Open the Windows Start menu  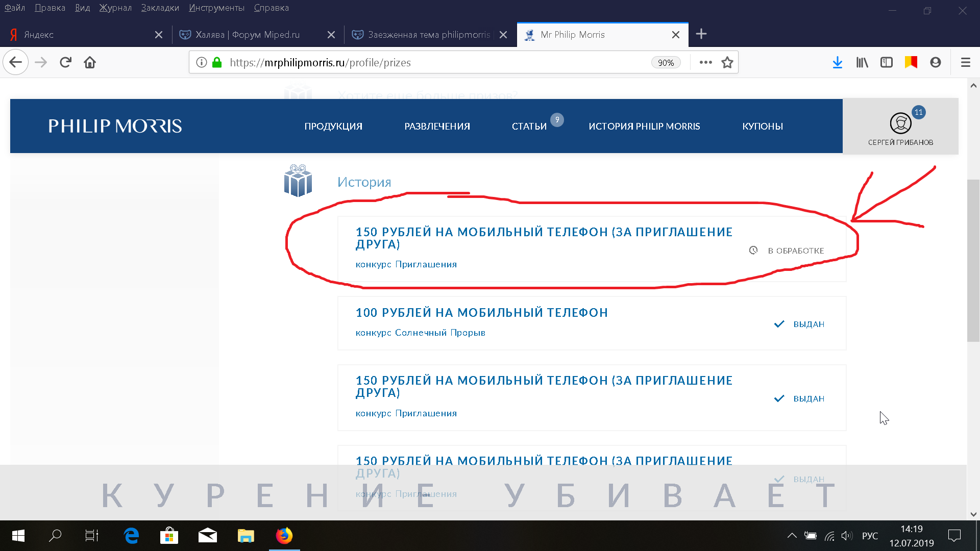(x=18, y=536)
